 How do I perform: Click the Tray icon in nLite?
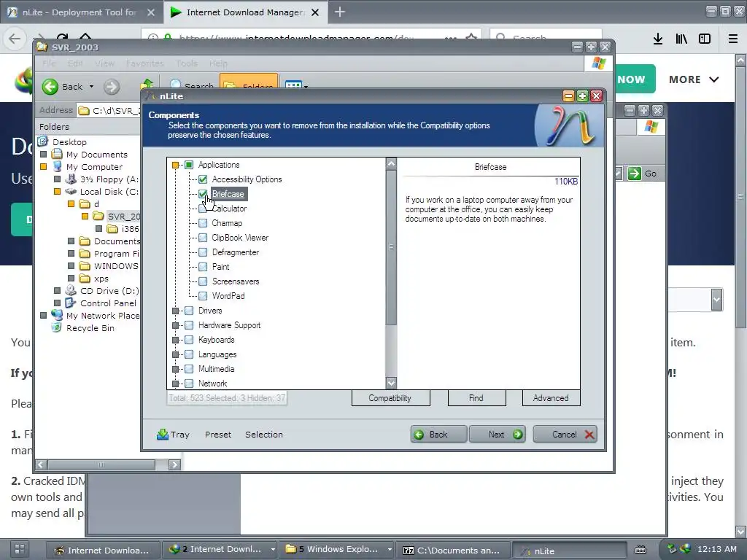tap(163, 435)
